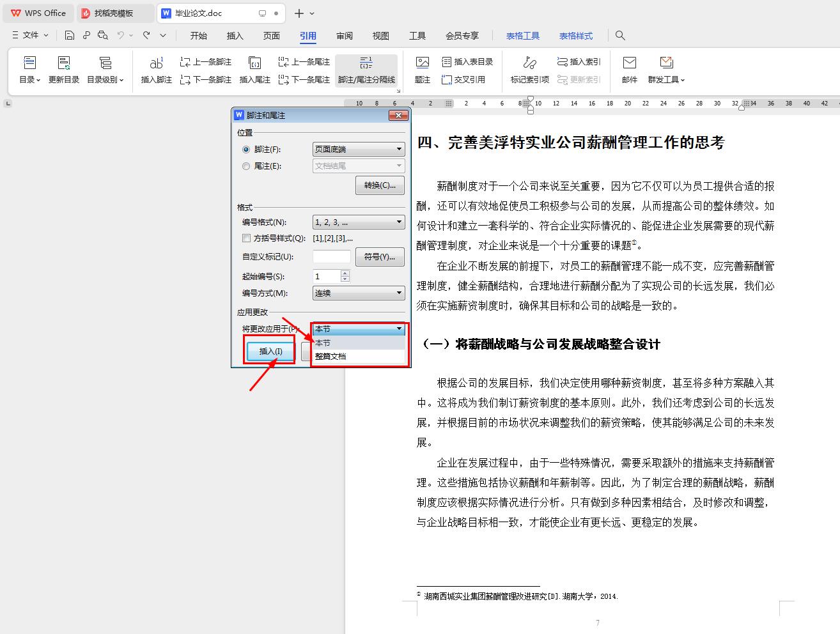Screen dimensions: 840x634
Task: Enable the 方括号样式 bracket style checkbox
Action: 246,238
